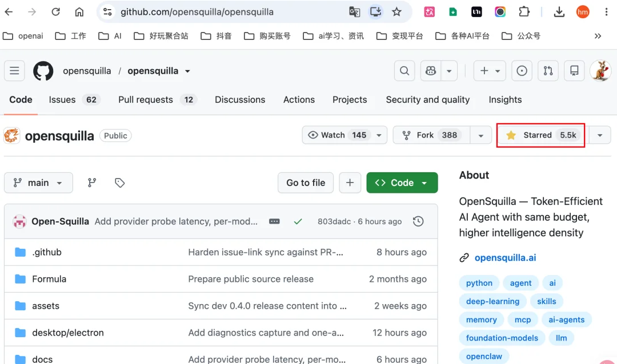
Task: Switch to the Issues tab
Action: pyautogui.click(x=74, y=100)
